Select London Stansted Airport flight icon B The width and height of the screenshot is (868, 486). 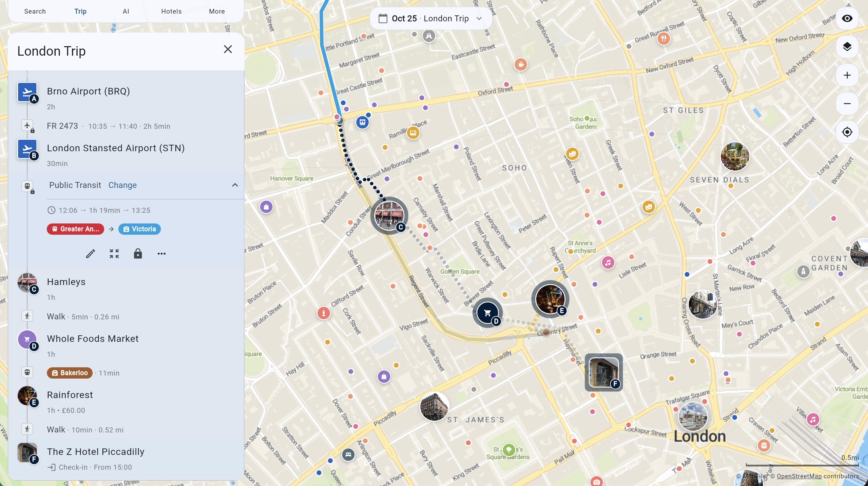click(x=27, y=149)
